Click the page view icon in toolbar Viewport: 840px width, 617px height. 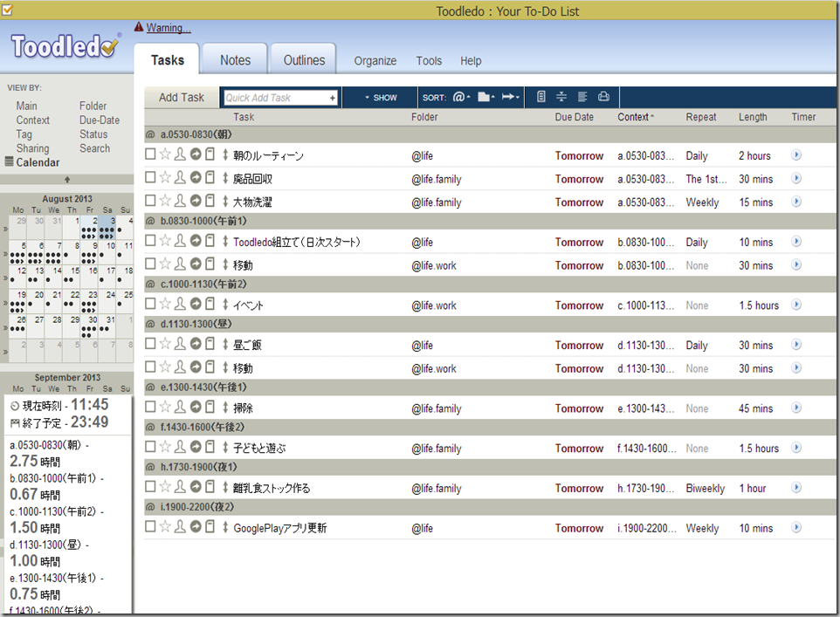point(541,96)
